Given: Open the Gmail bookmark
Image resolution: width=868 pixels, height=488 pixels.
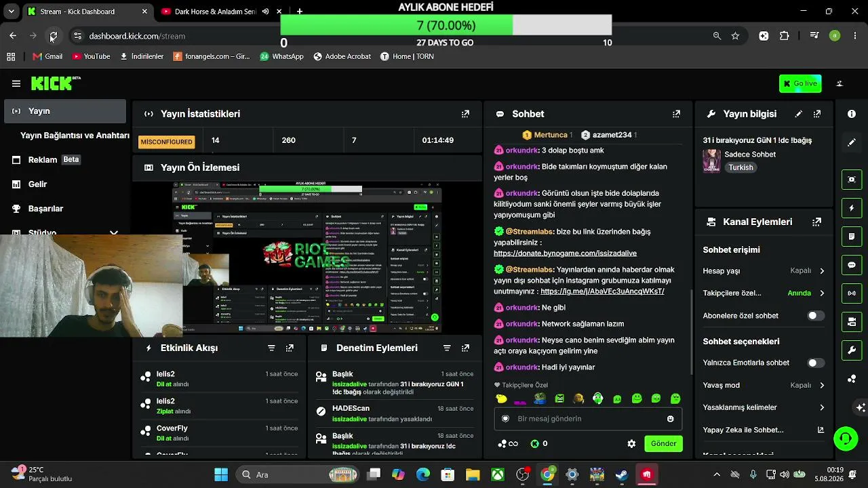Looking at the screenshot, I should coord(47,56).
